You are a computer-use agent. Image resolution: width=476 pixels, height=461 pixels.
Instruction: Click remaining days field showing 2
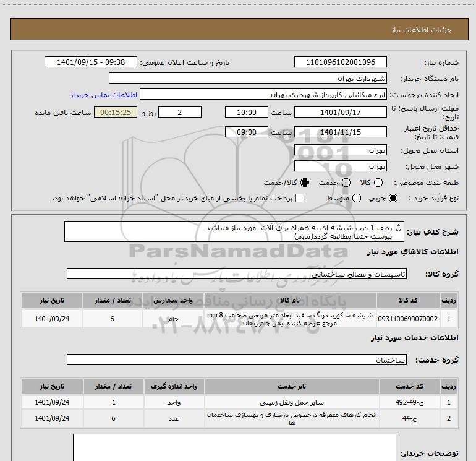click(180, 112)
